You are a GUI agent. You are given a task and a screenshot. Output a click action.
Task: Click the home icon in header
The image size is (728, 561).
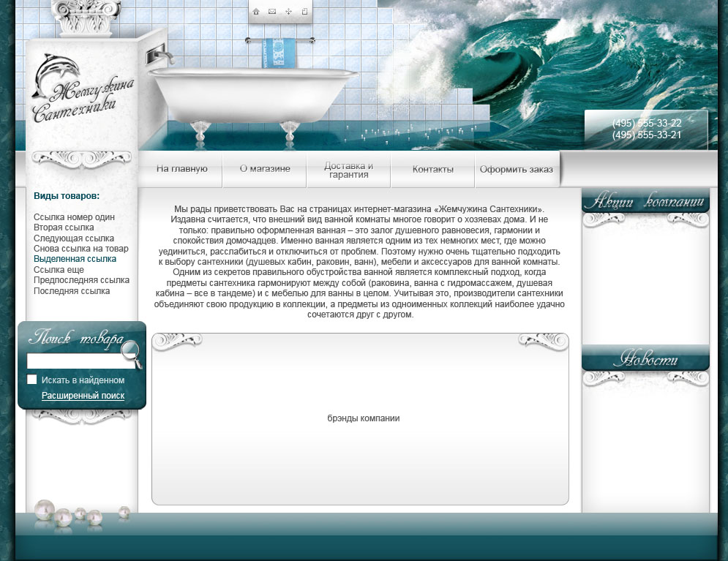256,12
